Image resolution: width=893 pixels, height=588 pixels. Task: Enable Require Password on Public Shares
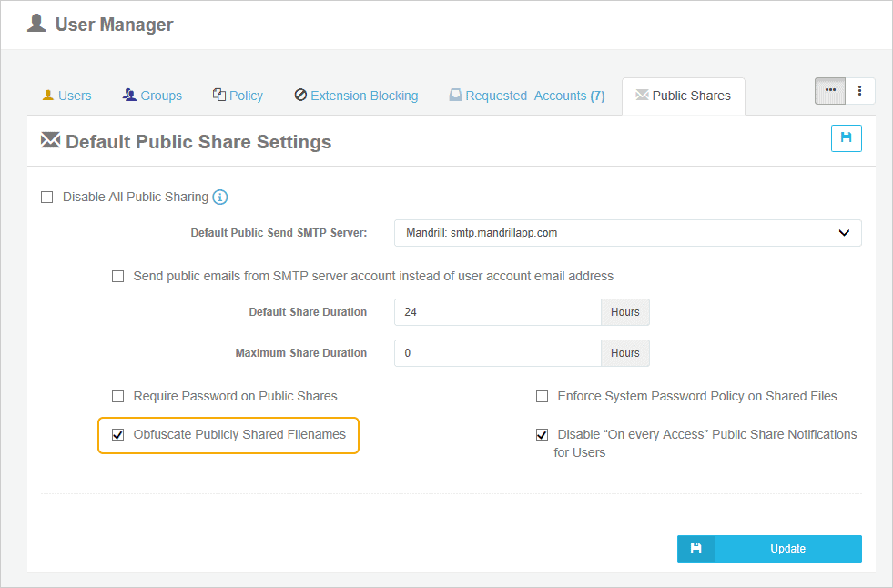click(x=117, y=396)
